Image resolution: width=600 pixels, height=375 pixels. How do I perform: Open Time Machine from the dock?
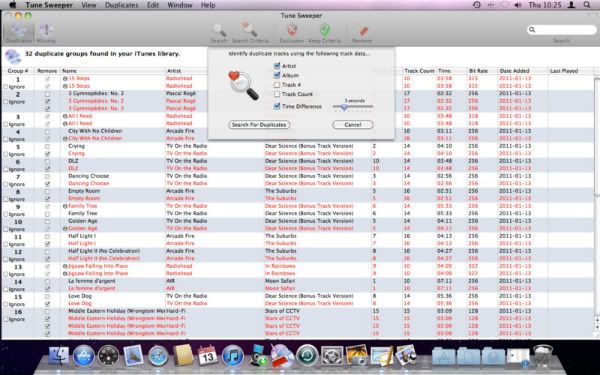[307, 356]
